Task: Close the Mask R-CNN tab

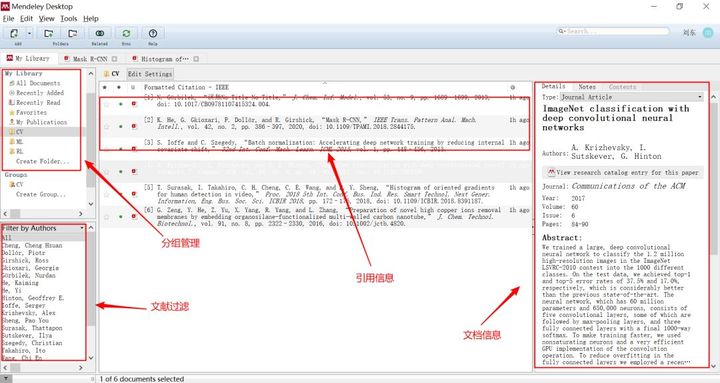Action: 114,59
